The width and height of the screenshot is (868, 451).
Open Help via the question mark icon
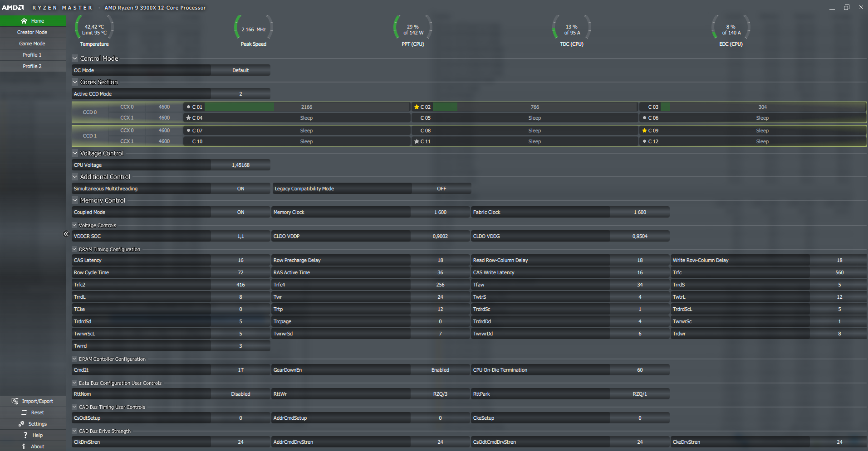pos(25,435)
